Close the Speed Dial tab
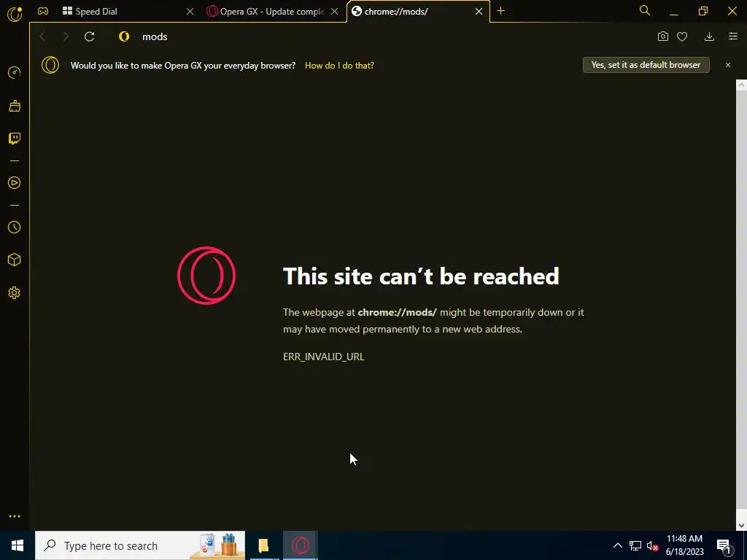 pos(190,12)
